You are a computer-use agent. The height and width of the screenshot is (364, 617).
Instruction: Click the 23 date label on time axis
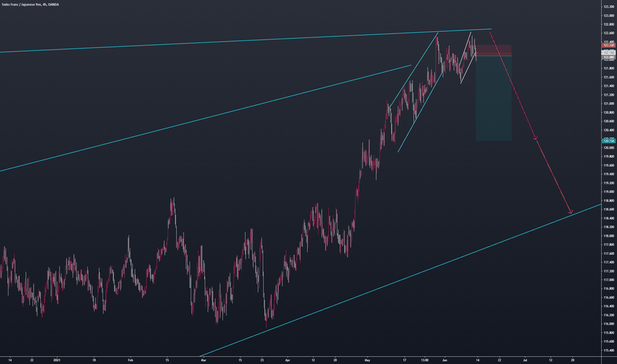(262, 359)
